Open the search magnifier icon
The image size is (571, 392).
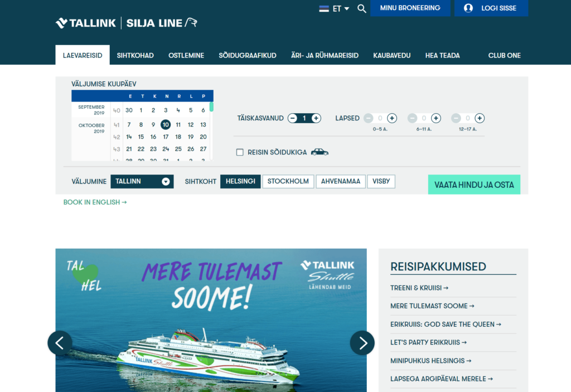pos(361,8)
